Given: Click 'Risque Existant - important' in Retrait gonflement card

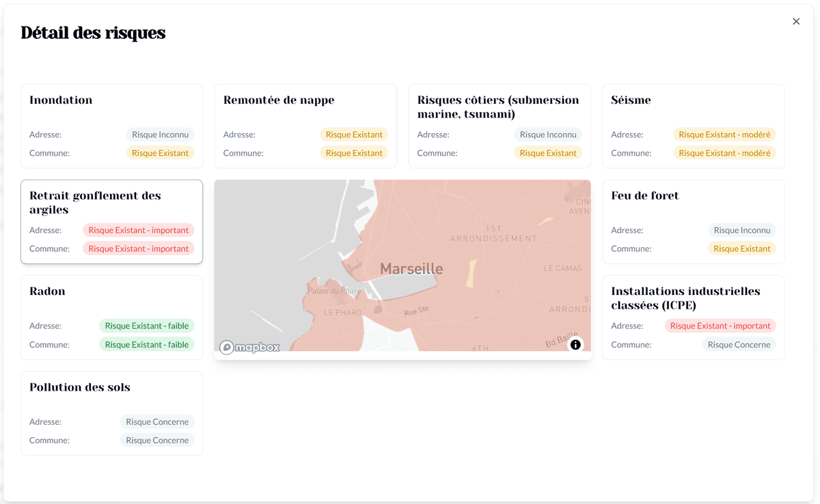Looking at the screenshot, I should click(x=138, y=230).
